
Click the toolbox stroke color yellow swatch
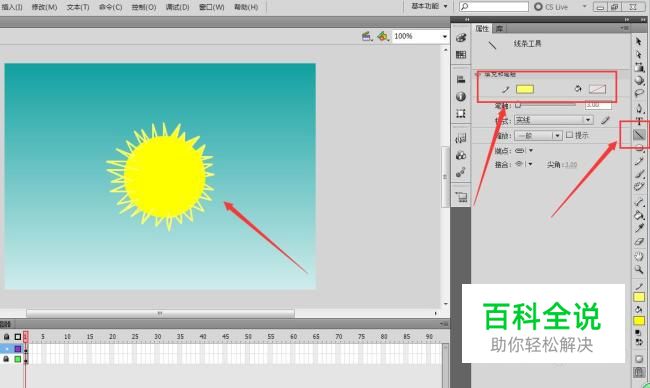coord(639,297)
